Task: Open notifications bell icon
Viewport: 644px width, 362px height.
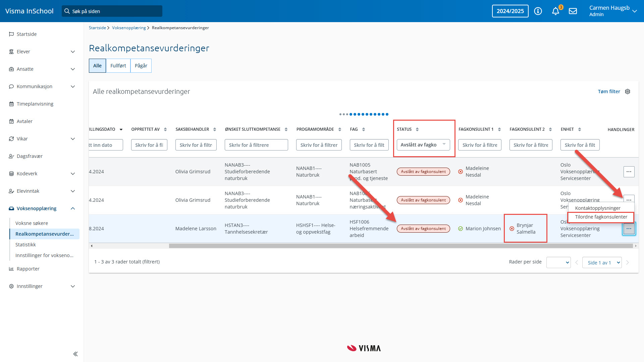Action: click(556, 11)
